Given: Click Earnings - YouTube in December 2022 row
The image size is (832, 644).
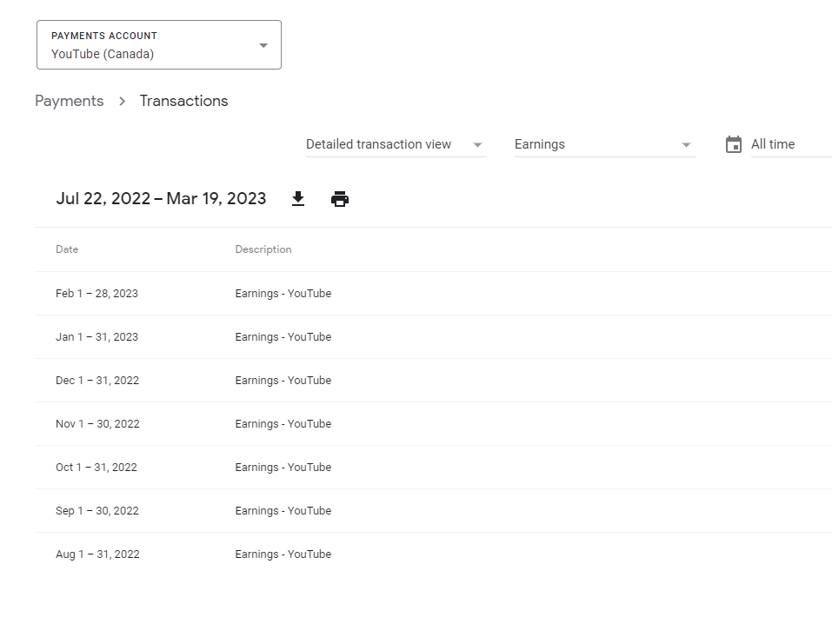Looking at the screenshot, I should (x=283, y=381).
